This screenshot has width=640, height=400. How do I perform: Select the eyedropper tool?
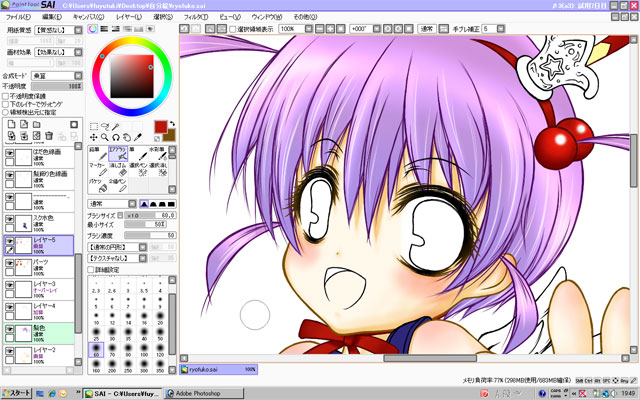pyautogui.click(x=138, y=138)
